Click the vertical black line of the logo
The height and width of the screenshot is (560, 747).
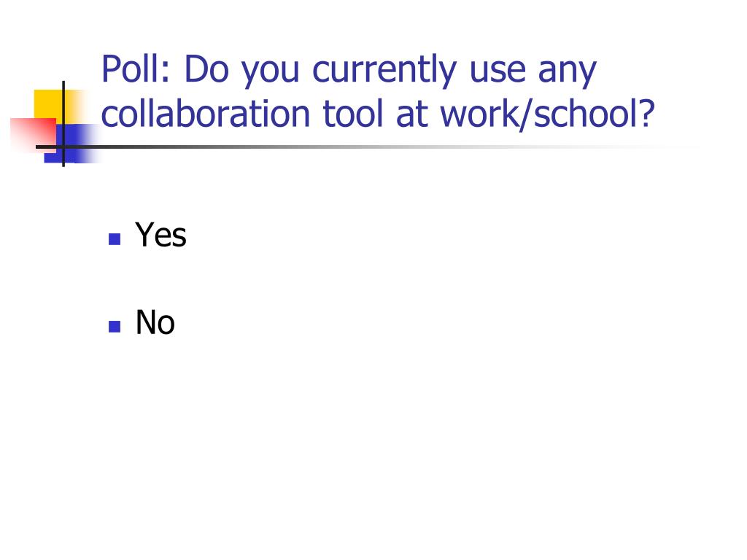tap(63, 124)
